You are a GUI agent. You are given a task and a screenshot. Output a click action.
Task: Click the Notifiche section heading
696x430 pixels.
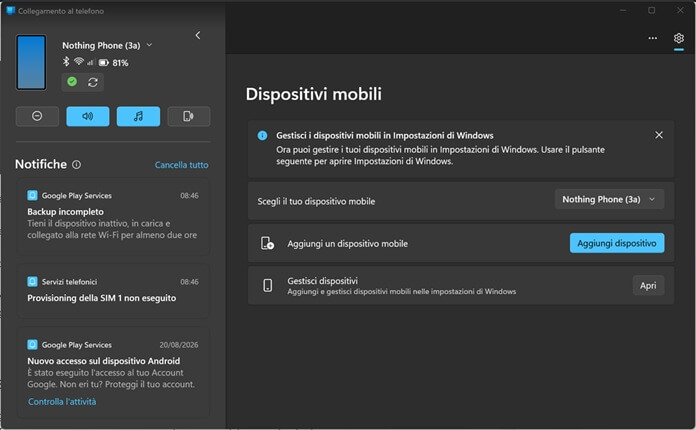point(41,164)
